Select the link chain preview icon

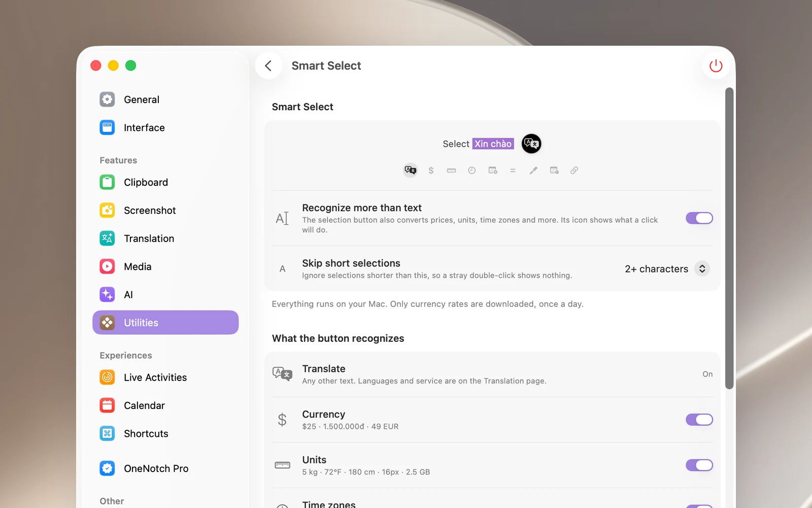[574, 170]
